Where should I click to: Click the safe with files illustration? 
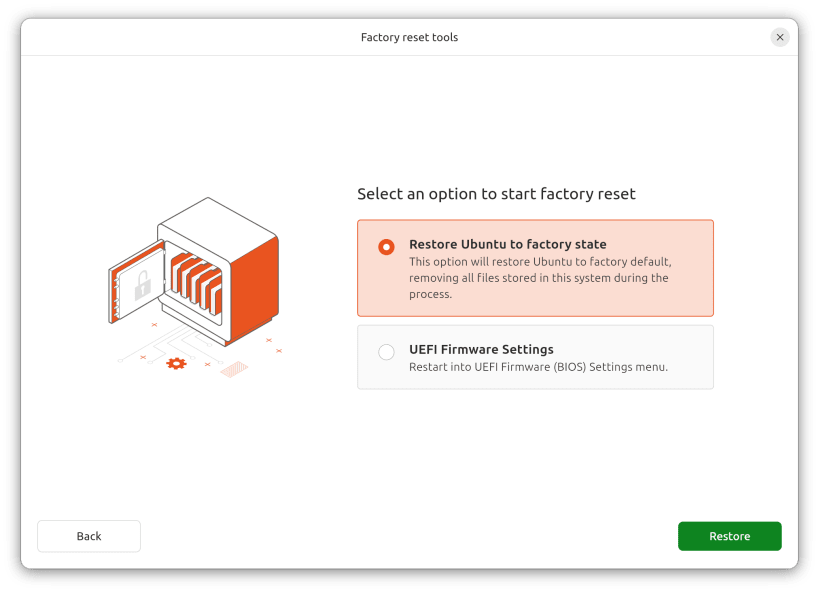click(195, 286)
